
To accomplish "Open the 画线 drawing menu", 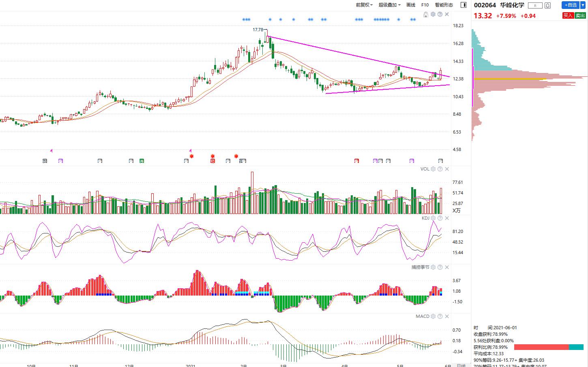I will pos(411,5).
